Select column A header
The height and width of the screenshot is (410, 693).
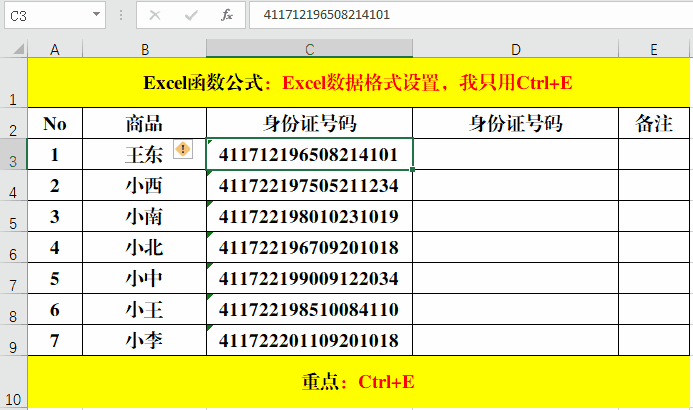click(x=55, y=49)
